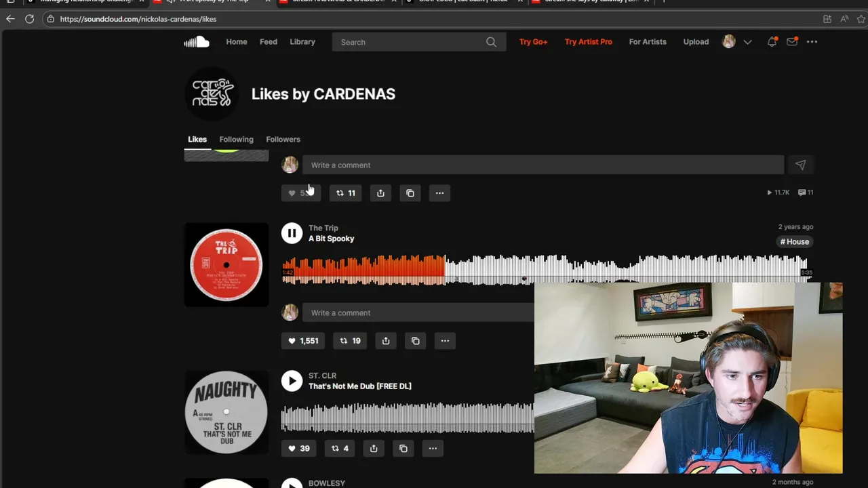Pause the A Bit Spooky track
The width and height of the screenshot is (868, 488).
point(292,233)
